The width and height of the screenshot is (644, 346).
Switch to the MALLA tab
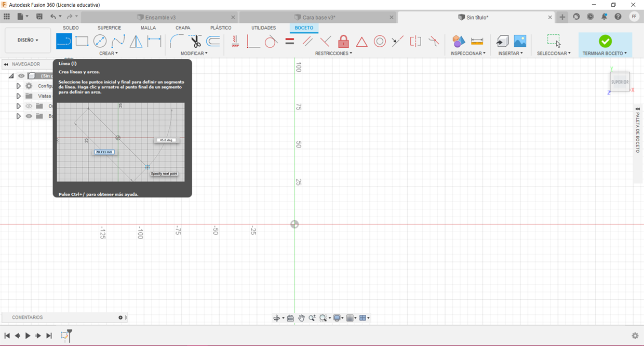(x=148, y=28)
